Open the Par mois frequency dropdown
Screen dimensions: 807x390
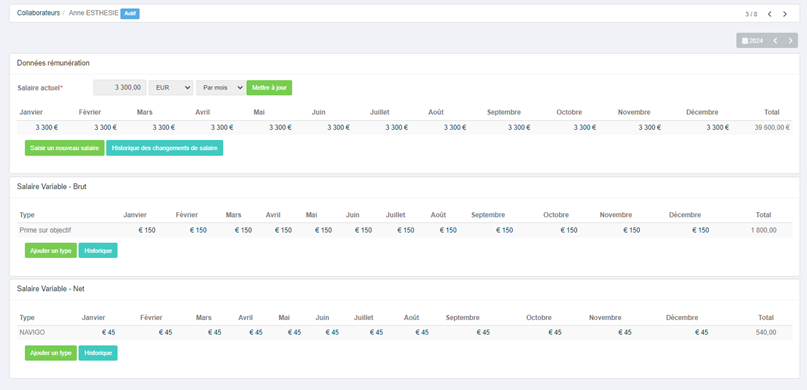pos(220,87)
